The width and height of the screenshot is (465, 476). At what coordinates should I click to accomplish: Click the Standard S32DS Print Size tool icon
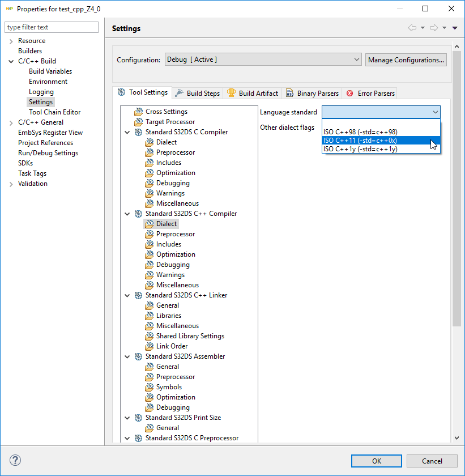coord(139,418)
